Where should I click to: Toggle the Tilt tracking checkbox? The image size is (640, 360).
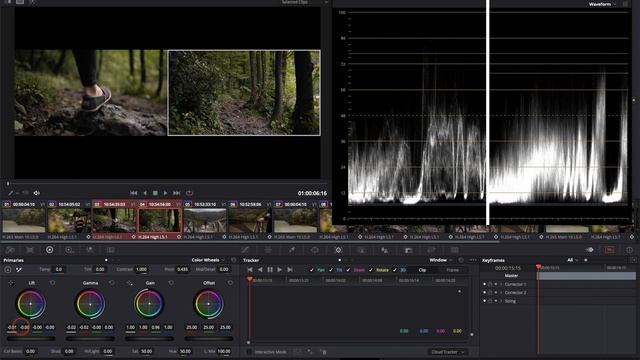coord(331,270)
